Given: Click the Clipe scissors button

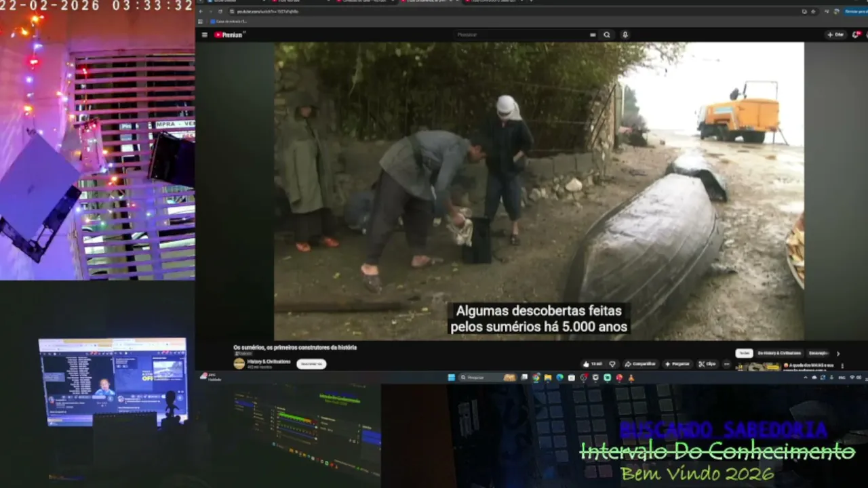Looking at the screenshot, I should pyautogui.click(x=707, y=364).
